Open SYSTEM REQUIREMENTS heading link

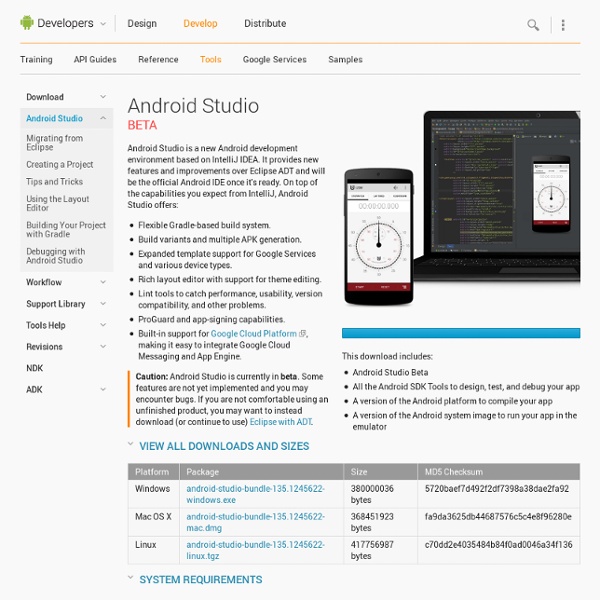[x=201, y=580]
